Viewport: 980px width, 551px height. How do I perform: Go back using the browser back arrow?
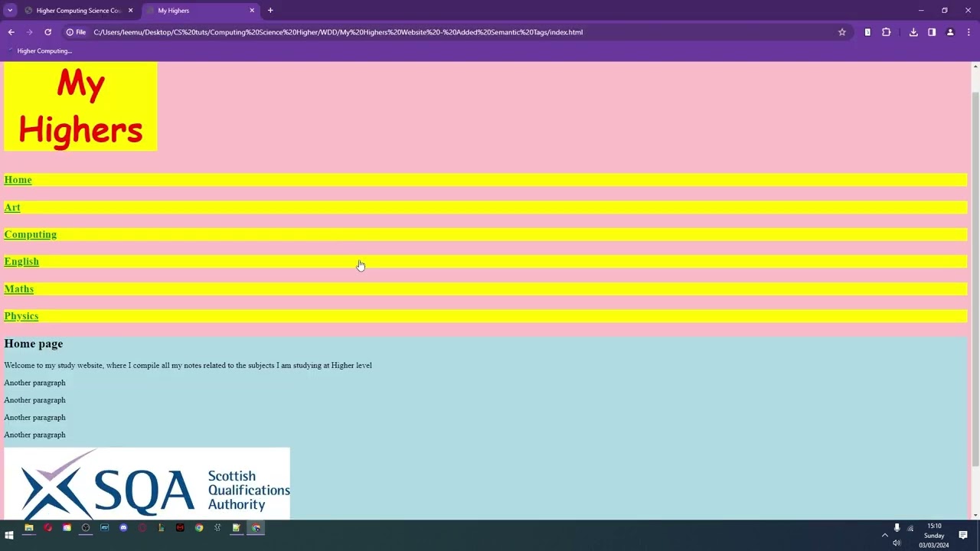pos(11,32)
